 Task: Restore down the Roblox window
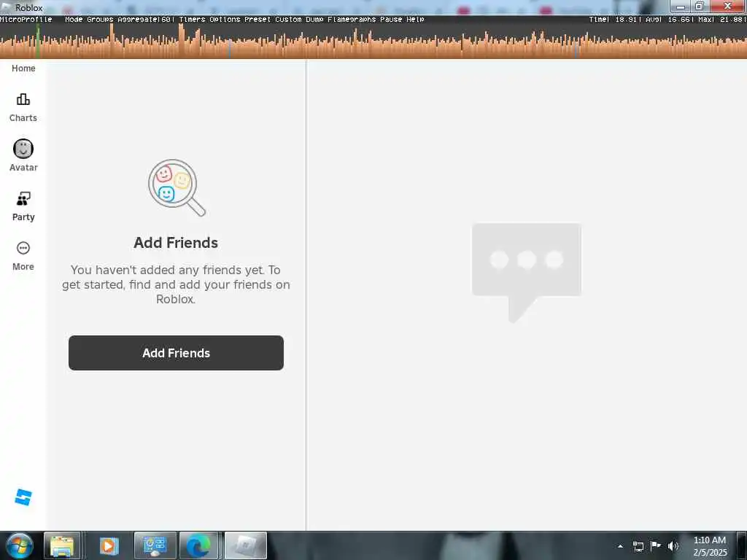(700, 6)
